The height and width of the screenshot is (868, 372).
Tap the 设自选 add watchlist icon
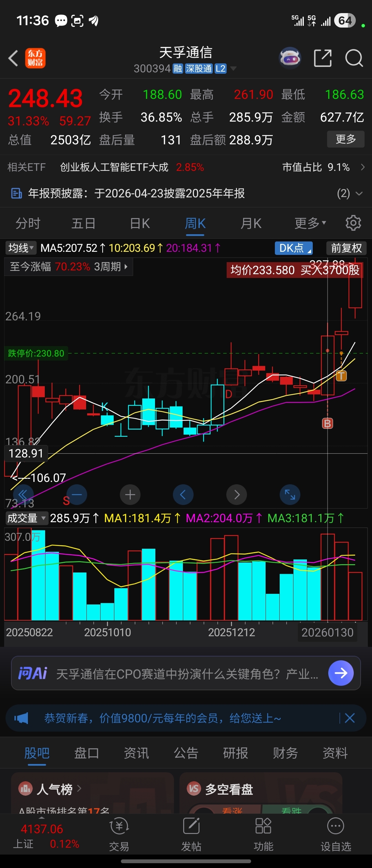click(x=336, y=835)
